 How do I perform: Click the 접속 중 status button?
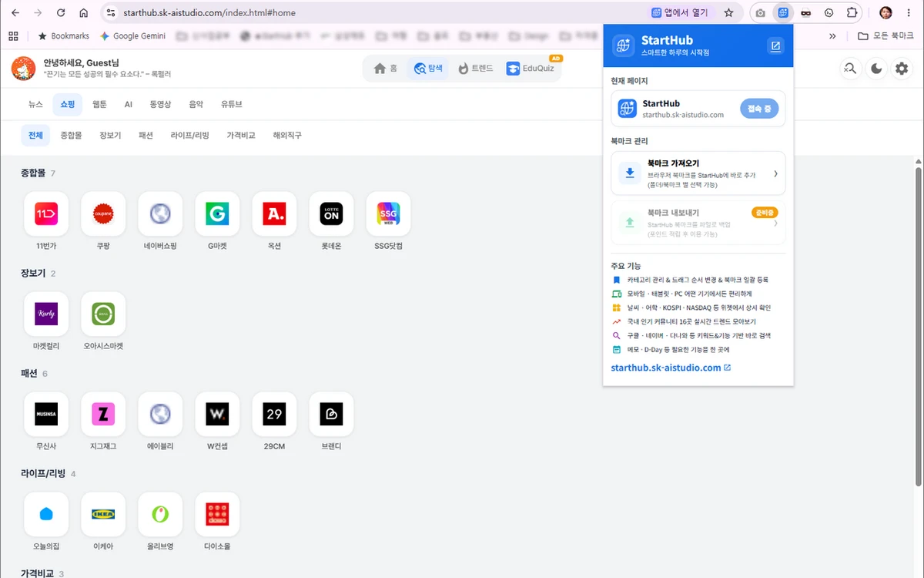tap(759, 109)
